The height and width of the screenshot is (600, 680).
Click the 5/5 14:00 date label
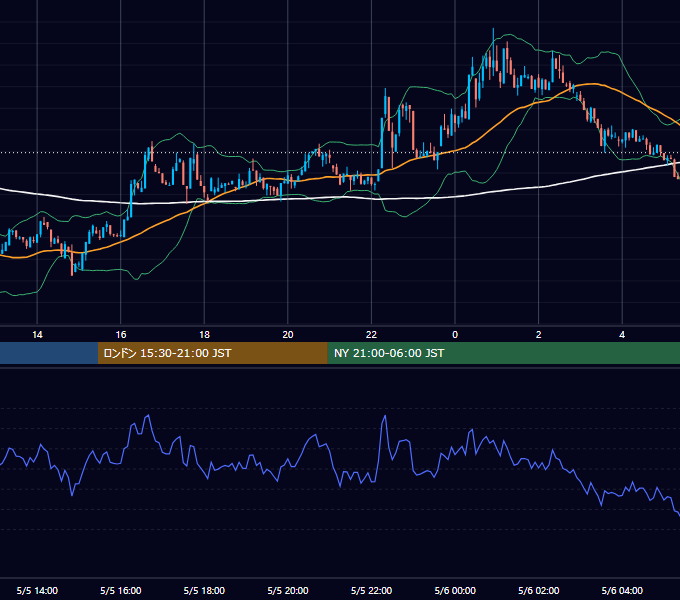[x=37, y=591]
